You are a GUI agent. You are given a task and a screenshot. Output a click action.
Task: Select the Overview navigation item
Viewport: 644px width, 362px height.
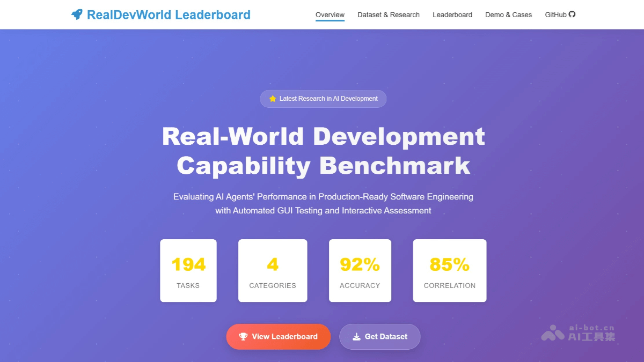tap(330, 14)
